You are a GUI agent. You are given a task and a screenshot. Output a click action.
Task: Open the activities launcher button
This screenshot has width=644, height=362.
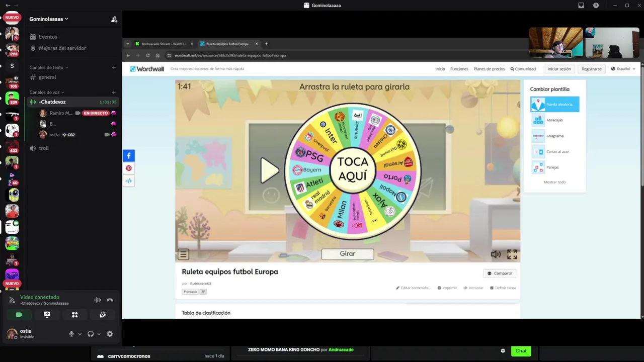75,315
